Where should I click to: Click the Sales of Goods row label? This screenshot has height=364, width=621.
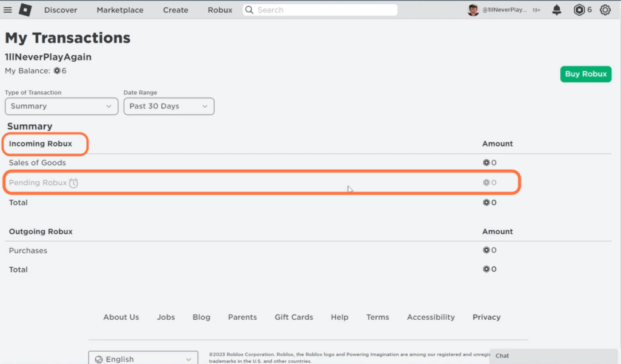tap(37, 162)
